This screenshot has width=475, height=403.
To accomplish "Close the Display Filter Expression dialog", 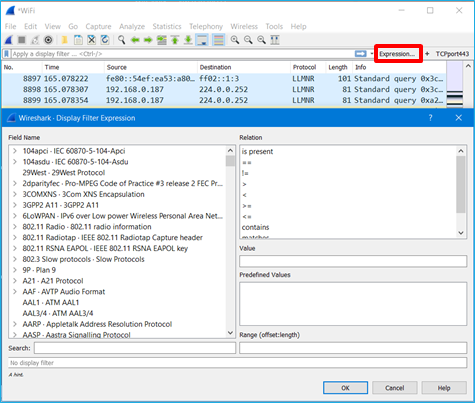I will [459, 118].
